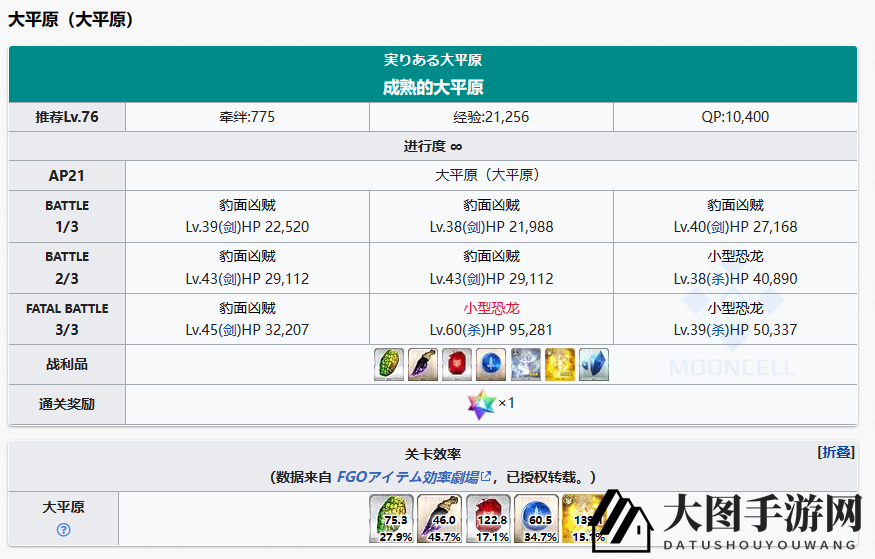
Task: Click 小型恐龙 Lv.39 enemy in Fatal Battle
Action: coord(735,308)
